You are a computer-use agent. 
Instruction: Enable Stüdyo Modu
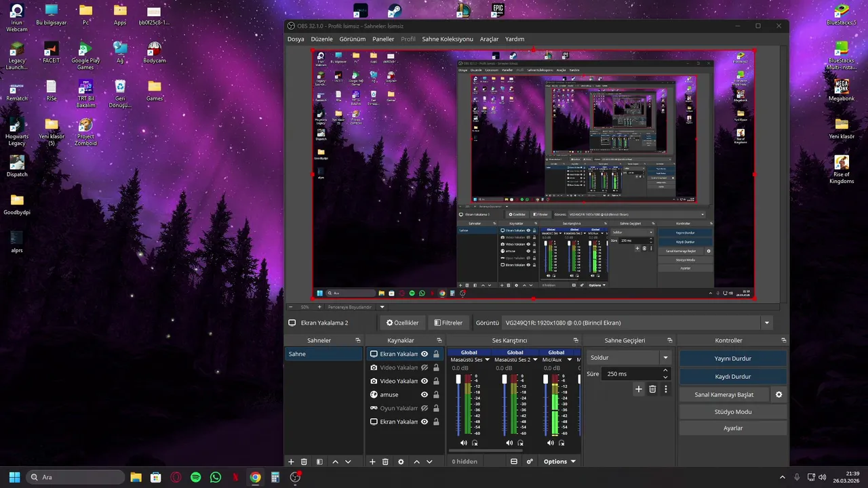[x=732, y=411]
